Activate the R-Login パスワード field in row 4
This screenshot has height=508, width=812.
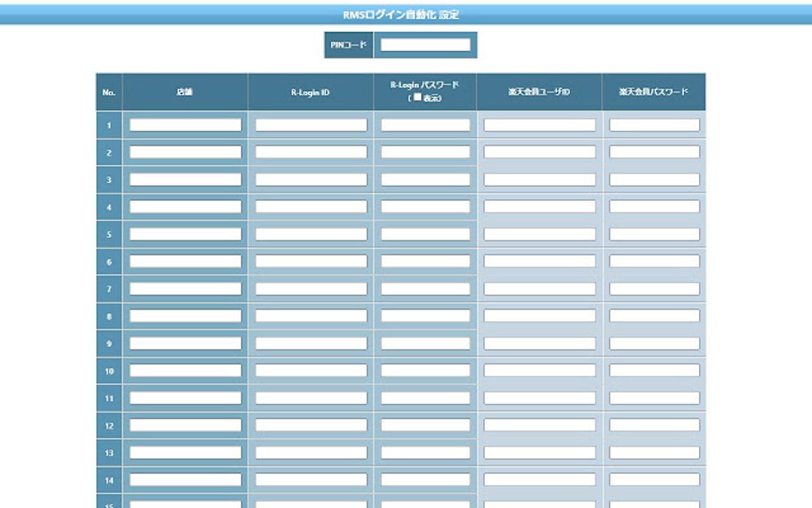point(426,207)
